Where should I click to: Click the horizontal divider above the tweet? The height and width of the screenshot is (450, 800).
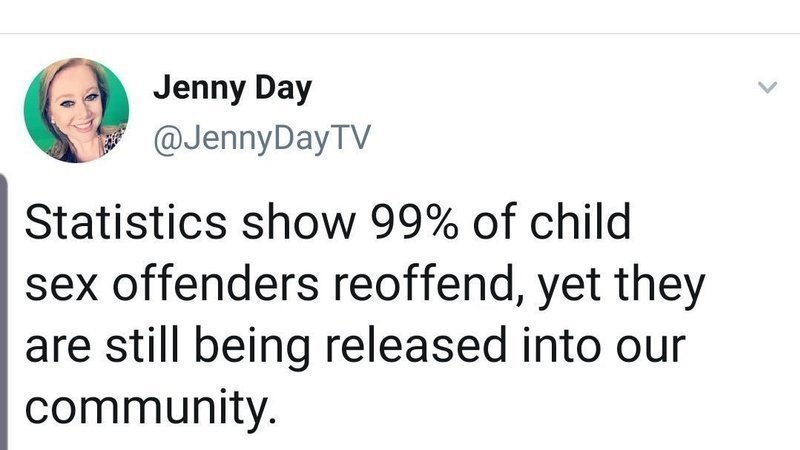(x=400, y=34)
